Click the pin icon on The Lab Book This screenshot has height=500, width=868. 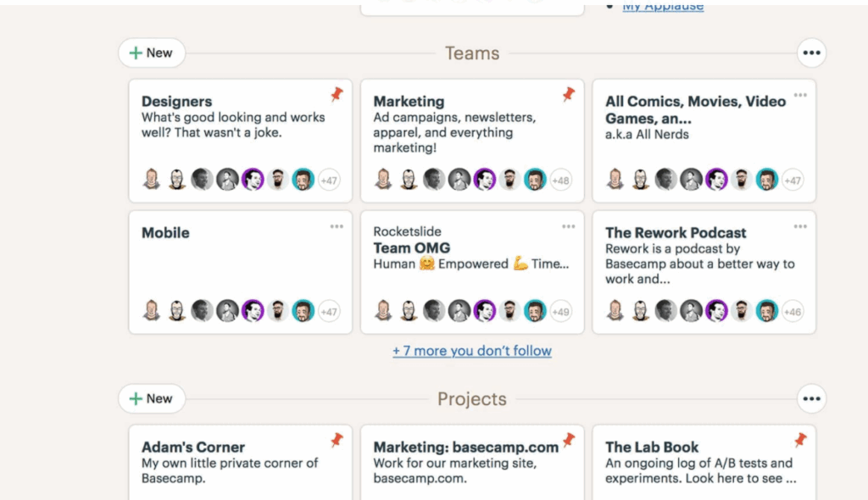tap(800, 442)
